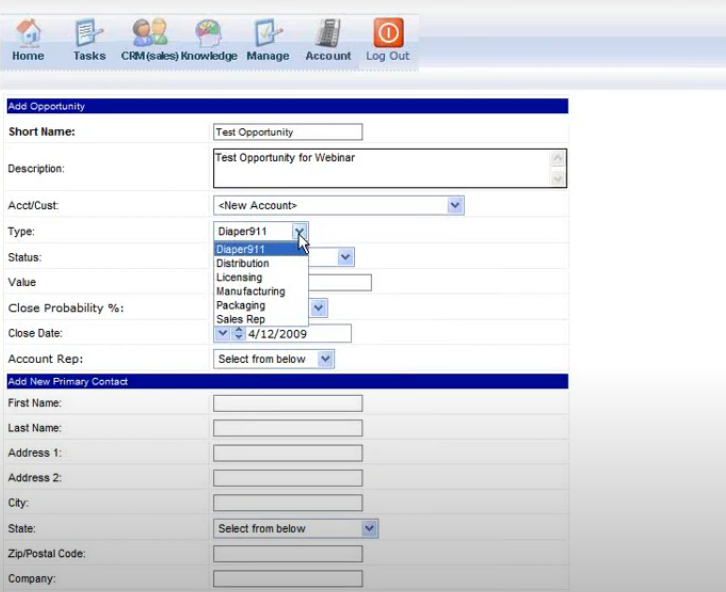
Task: Open the Status dropdown arrow
Action: pyautogui.click(x=345, y=257)
